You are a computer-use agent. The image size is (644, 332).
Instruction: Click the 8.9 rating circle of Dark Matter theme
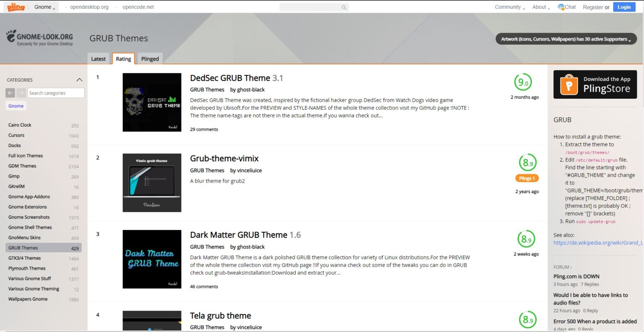tap(526, 239)
